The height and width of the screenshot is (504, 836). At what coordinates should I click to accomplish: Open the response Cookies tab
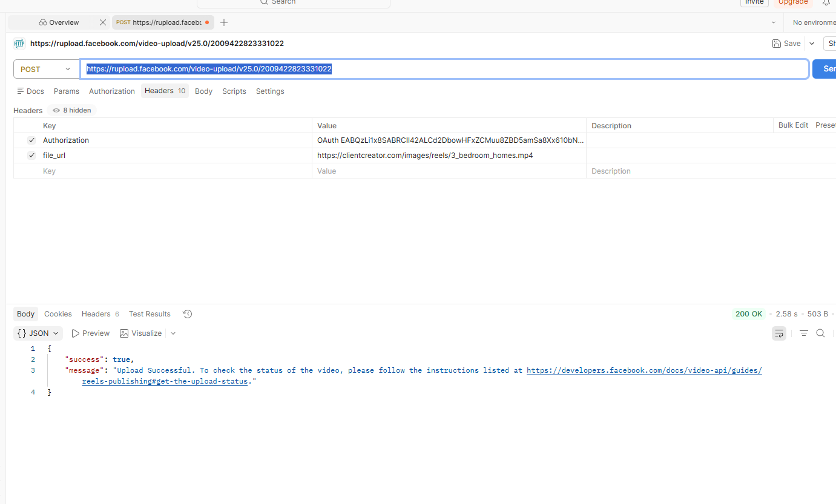(x=58, y=314)
